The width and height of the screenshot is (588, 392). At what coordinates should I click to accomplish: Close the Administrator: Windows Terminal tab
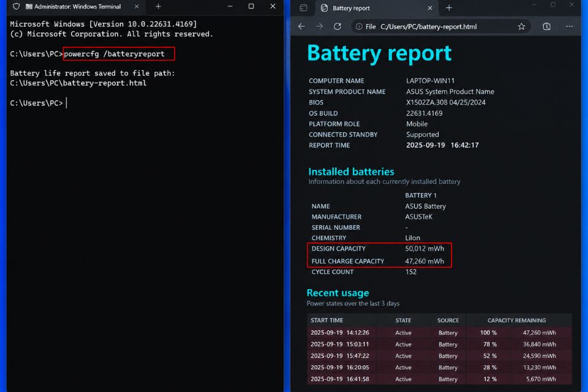point(137,6)
